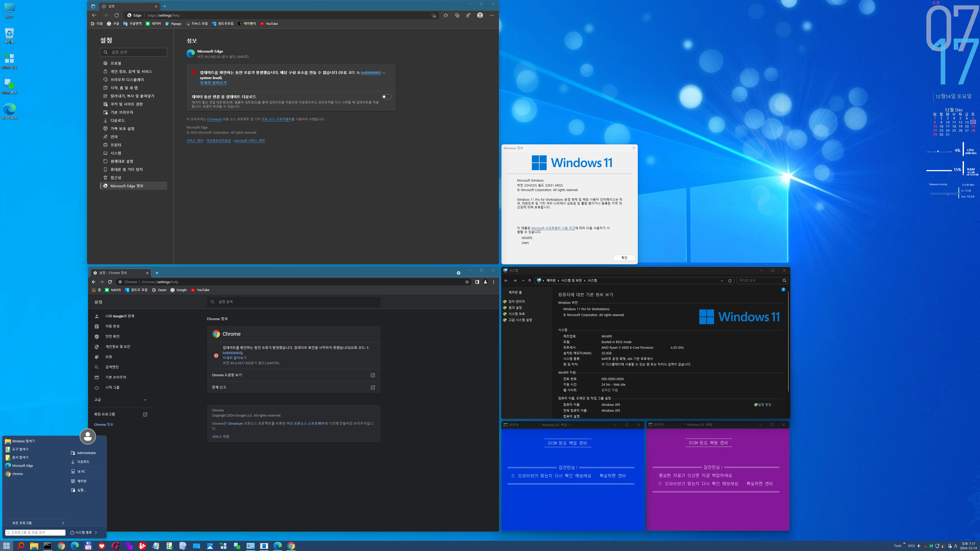Expand the 시스템 종료 arrow in start menu
This screenshot has width=980, height=551.
coord(96,532)
